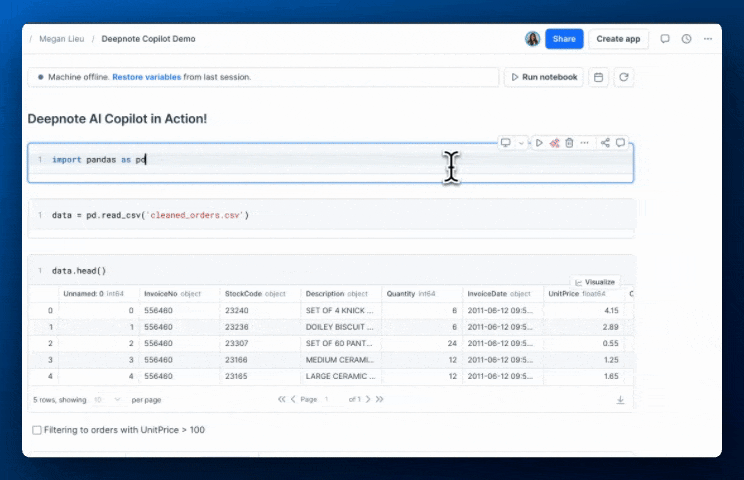Click the Run notebook button
Viewport: 744px width, 480px height.
pos(544,77)
